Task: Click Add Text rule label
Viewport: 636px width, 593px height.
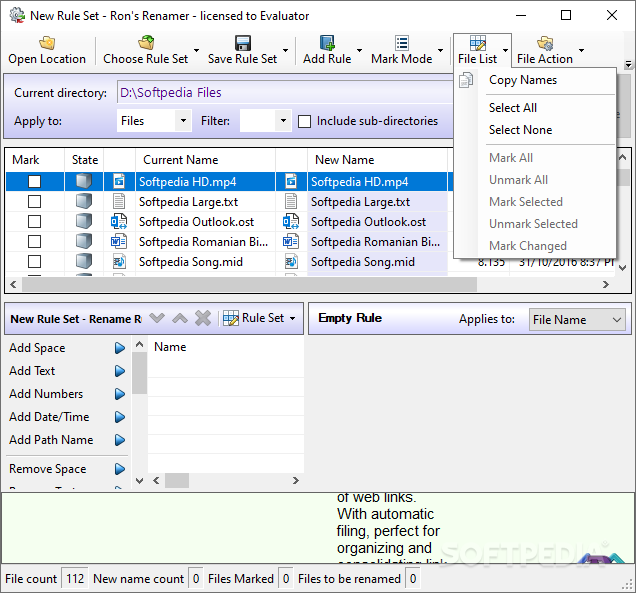Action: pos(32,371)
